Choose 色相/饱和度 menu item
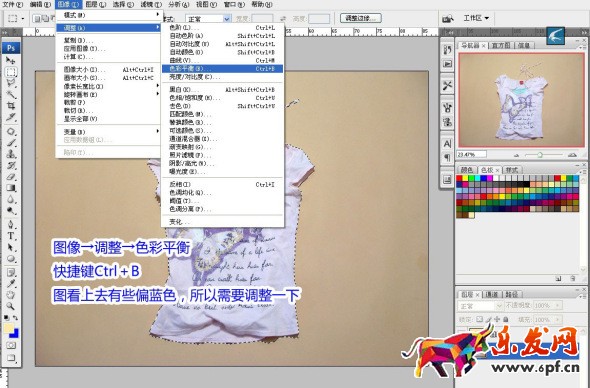Screen dimensions: 590x388 point(222,98)
